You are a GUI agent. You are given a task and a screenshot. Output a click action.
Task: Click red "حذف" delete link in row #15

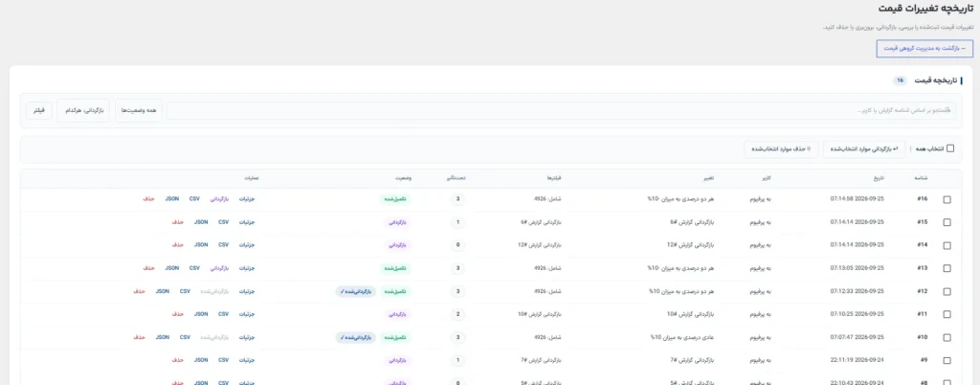tap(177, 222)
